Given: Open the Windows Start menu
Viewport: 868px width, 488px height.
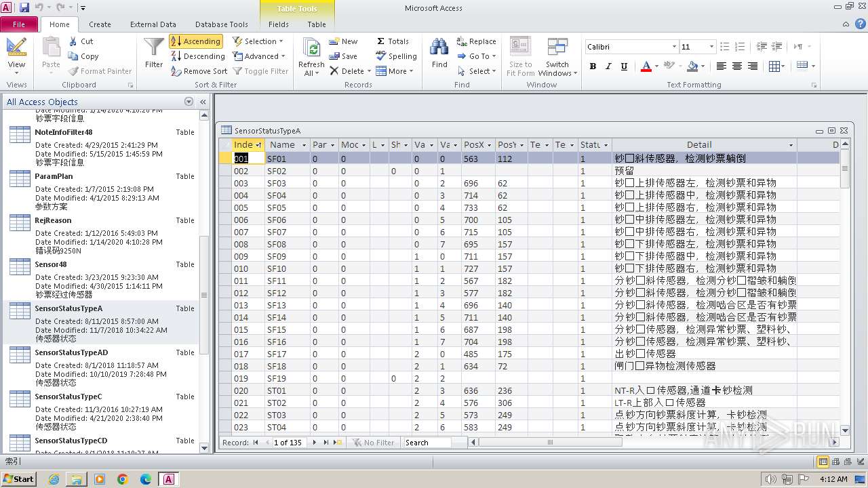Looking at the screenshot, I should [18, 479].
